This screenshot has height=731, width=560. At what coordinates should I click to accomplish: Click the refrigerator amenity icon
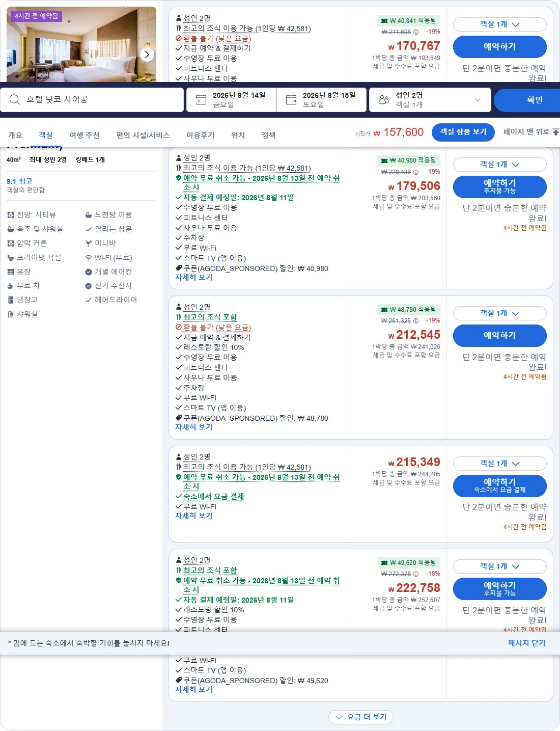(11, 300)
